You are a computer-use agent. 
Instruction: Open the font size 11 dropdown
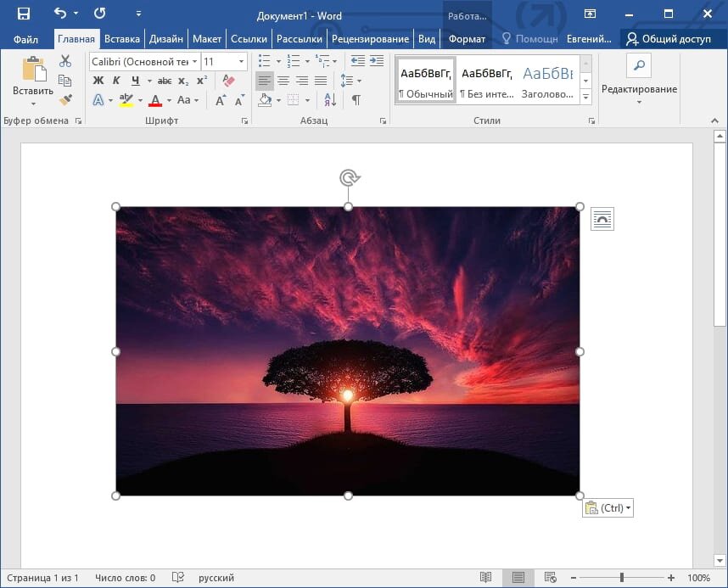(x=242, y=61)
